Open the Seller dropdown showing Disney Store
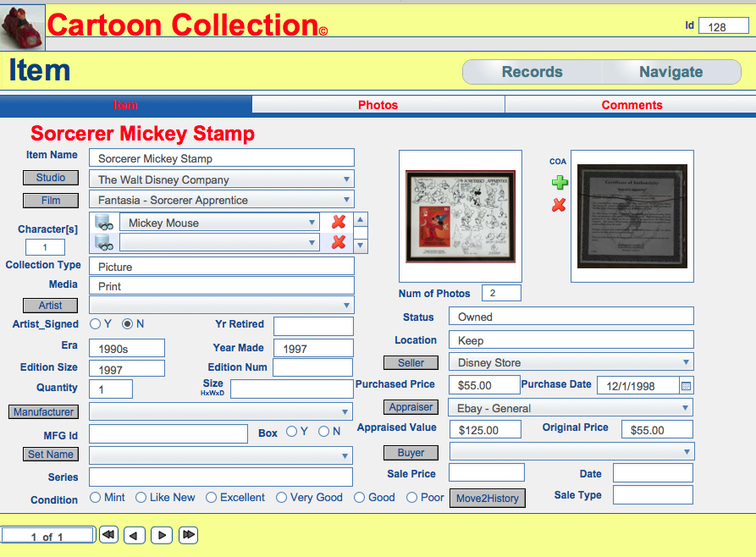756x557 pixels. (687, 362)
